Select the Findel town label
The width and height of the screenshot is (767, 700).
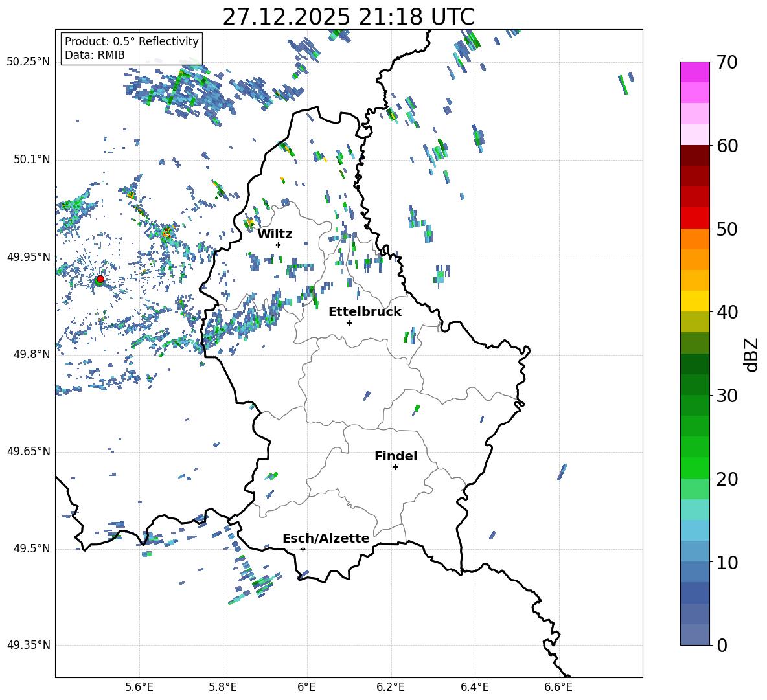point(396,456)
